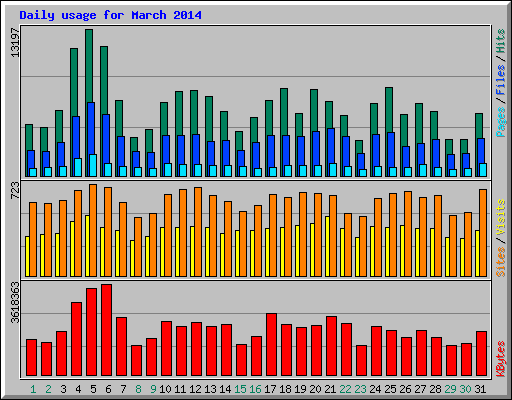The width and height of the screenshot is (512, 400).
Task: Click day 21 on the x-axis
Action: (330, 389)
